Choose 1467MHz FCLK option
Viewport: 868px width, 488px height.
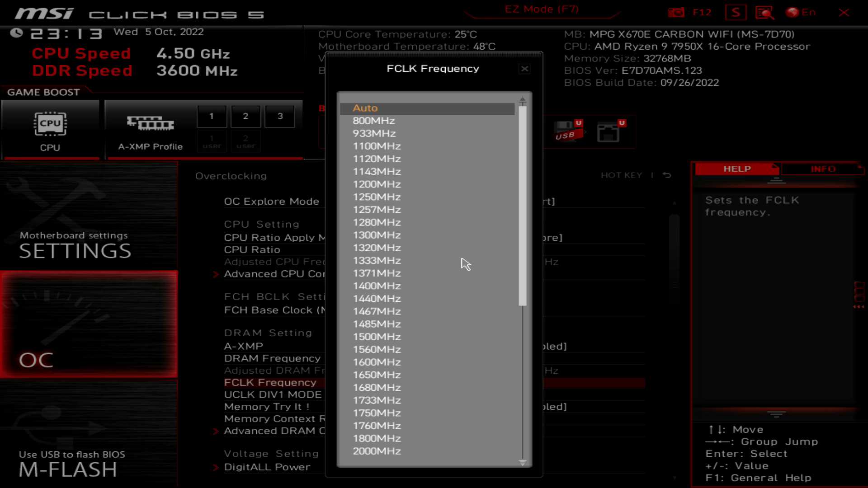pyautogui.click(x=427, y=311)
